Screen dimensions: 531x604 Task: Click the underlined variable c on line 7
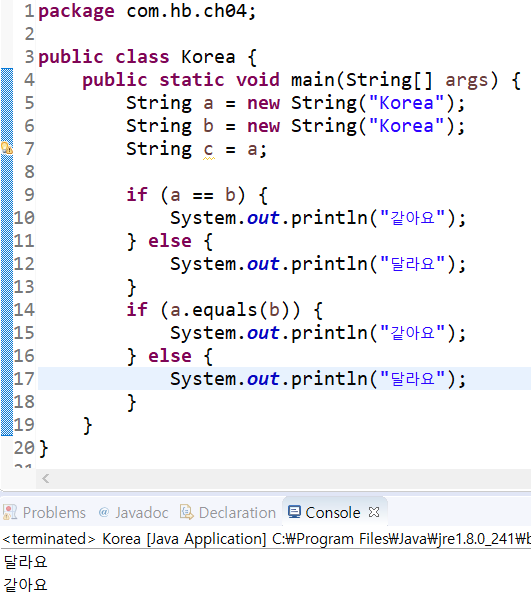208,150
